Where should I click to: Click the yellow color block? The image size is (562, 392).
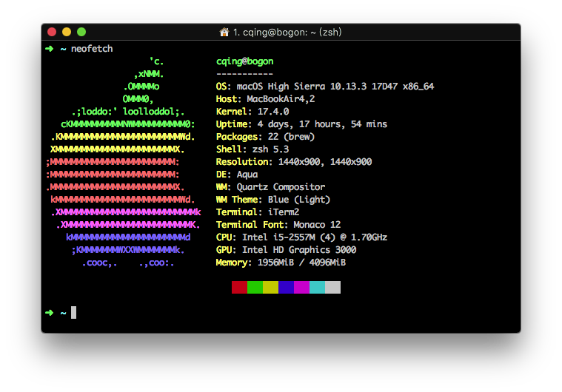[270, 288]
